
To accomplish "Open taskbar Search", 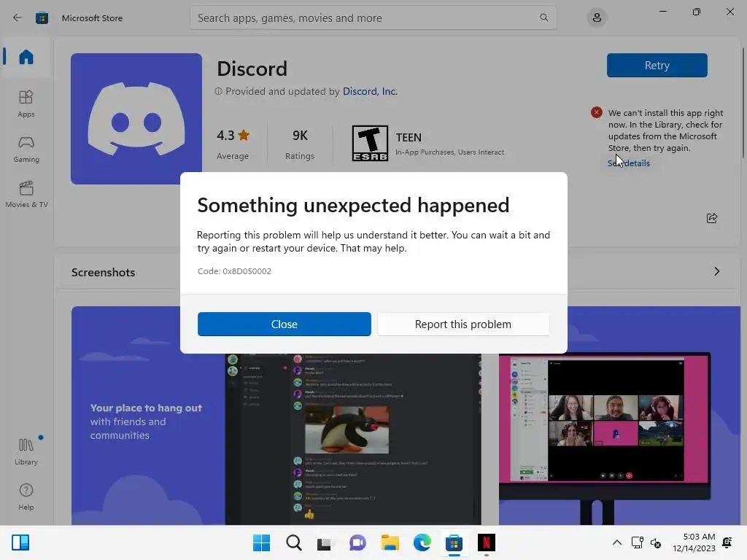I will click(x=293, y=542).
